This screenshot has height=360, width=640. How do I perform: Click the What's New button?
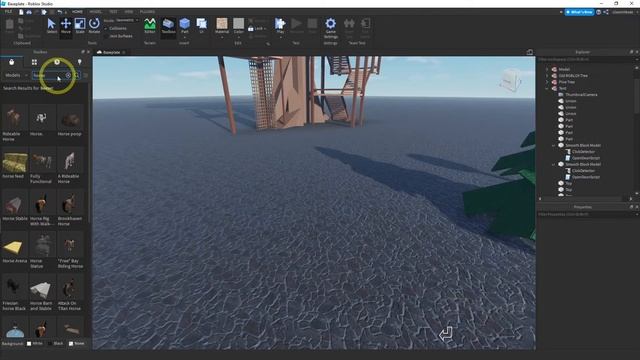pyautogui.click(x=579, y=12)
